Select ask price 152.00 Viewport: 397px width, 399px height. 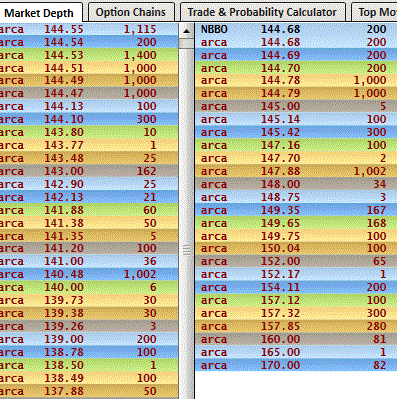pos(280,261)
